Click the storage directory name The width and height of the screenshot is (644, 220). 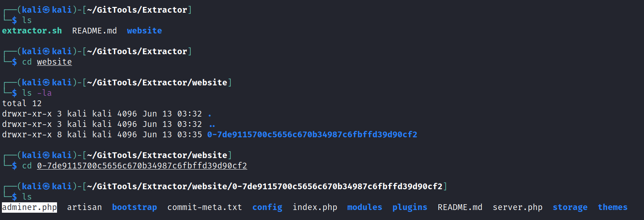pos(570,207)
